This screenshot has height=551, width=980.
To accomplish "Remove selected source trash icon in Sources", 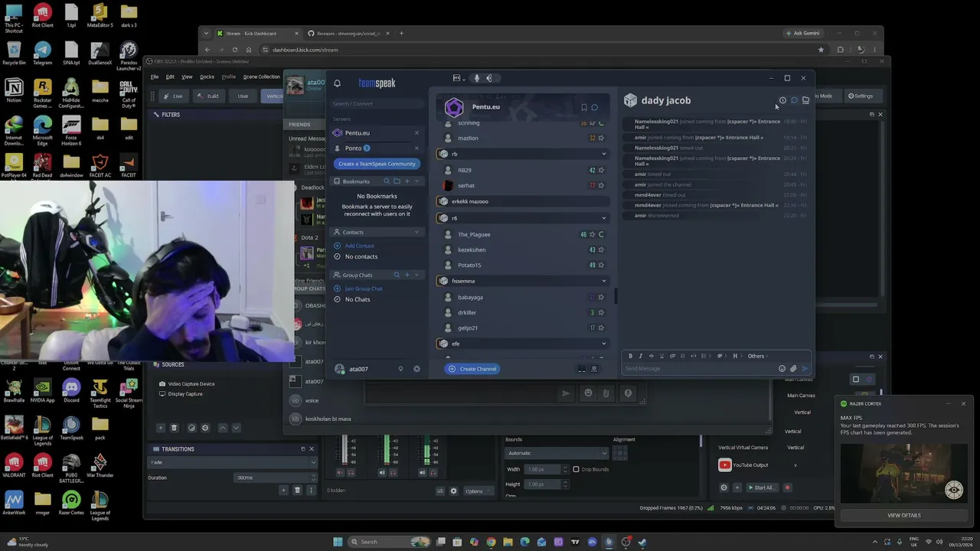I will pyautogui.click(x=174, y=428).
